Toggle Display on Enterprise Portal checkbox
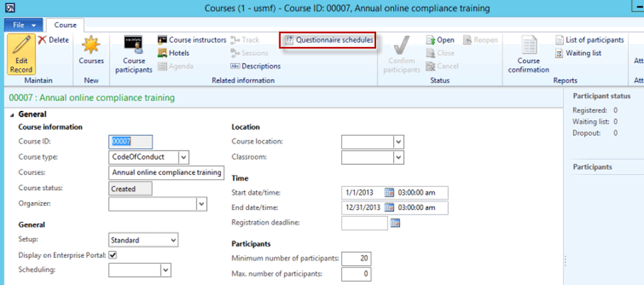 coord(112,255)
